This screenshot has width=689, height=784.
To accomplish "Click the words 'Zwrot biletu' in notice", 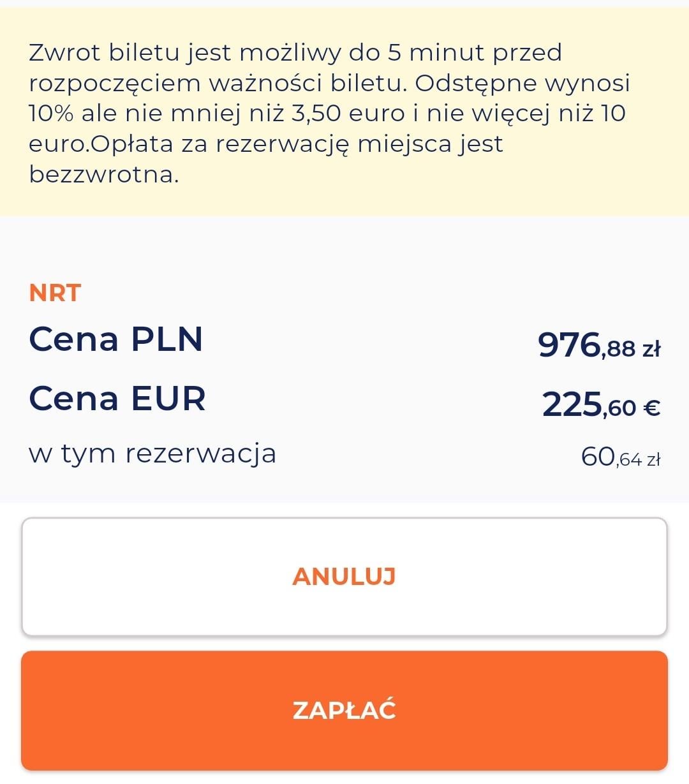I will coord(105,52).
